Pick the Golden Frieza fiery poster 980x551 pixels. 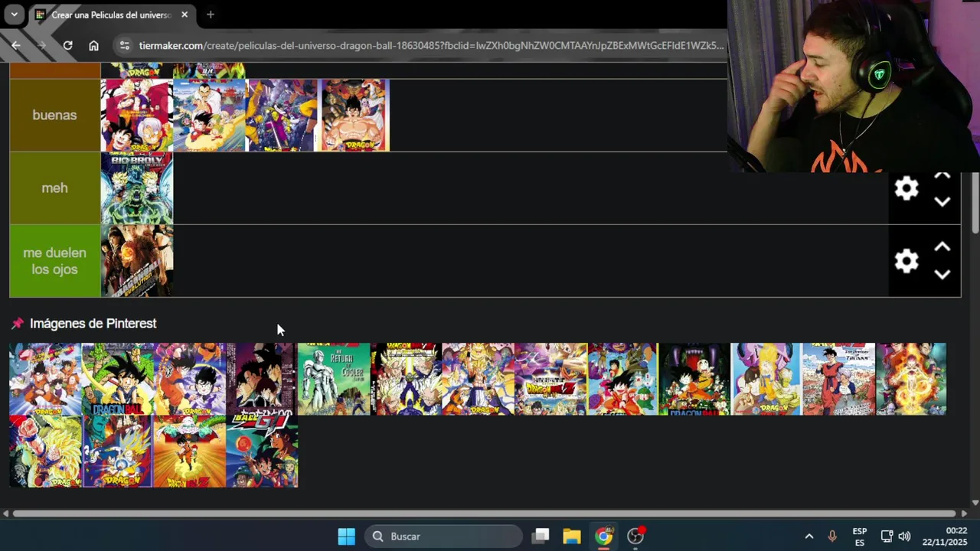tap(911, 379)
